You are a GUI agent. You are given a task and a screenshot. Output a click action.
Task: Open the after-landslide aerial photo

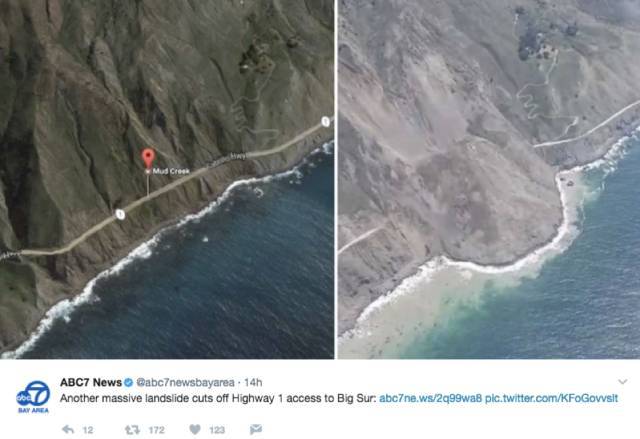[x=489, y=179]
